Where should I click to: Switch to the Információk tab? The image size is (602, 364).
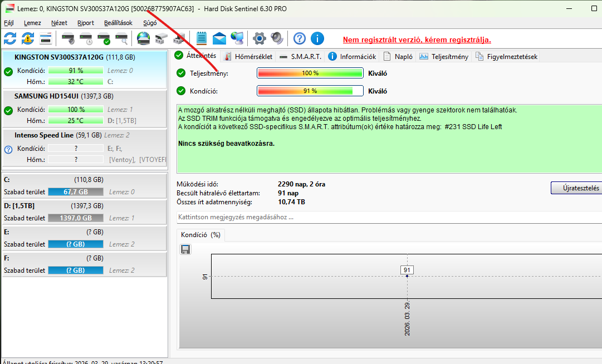click(x=353, y=57)
